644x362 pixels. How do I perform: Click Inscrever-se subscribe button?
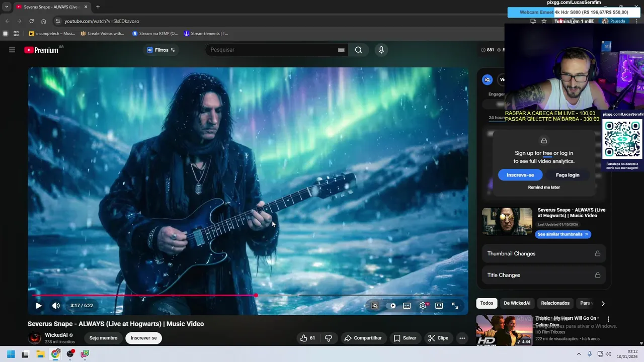[x=143, y=338]
